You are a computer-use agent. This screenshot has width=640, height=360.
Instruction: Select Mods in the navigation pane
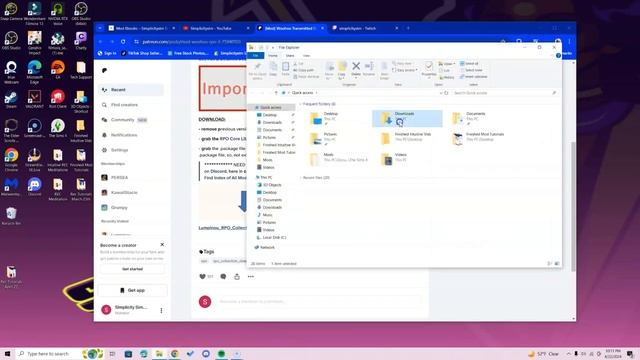coord(264,160)
